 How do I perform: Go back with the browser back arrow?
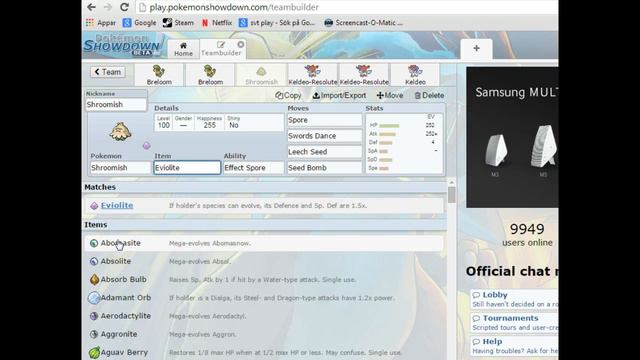click(x=91, y=7)
